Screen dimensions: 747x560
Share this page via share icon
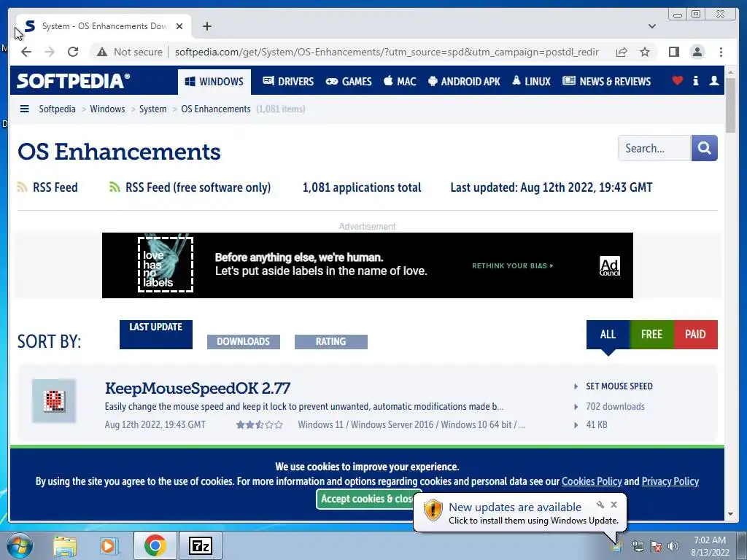[x=622, y=52]
